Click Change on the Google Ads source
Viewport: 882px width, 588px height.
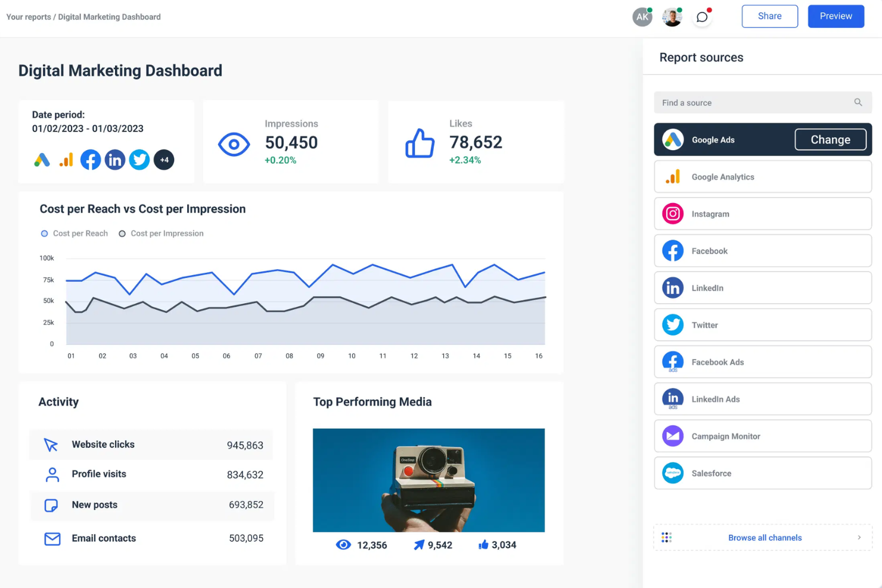pos(830,139)
